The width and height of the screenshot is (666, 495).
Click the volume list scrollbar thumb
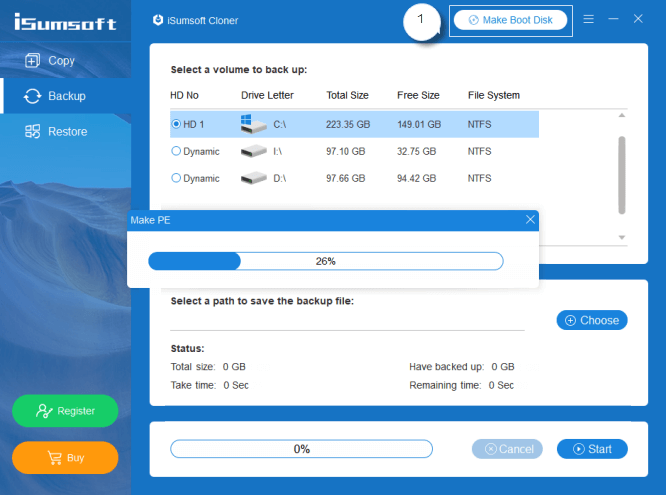(x=621, y=175)
